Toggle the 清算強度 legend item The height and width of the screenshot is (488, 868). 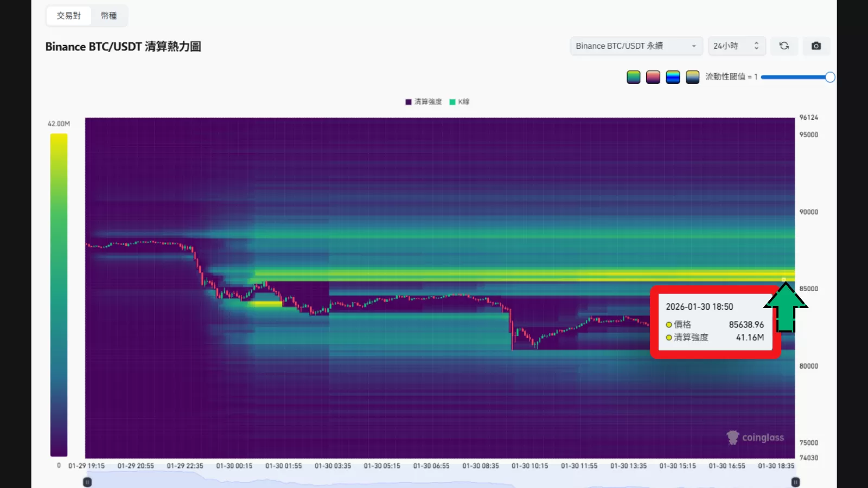click(x=424, y=102)
